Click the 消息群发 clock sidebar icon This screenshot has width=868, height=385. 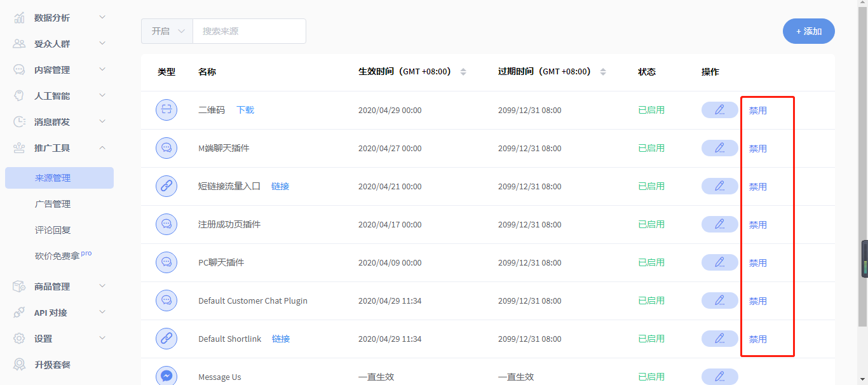pyautogui.click(x=19, y=122)
